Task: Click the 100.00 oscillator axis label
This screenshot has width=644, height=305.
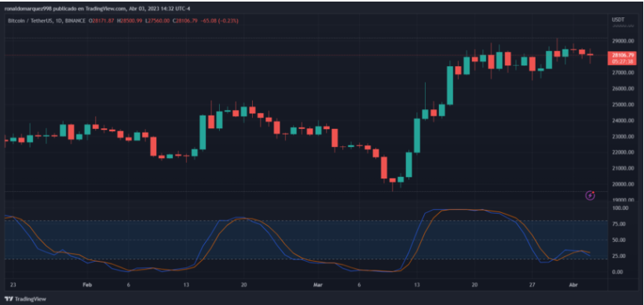Action: 620,208
